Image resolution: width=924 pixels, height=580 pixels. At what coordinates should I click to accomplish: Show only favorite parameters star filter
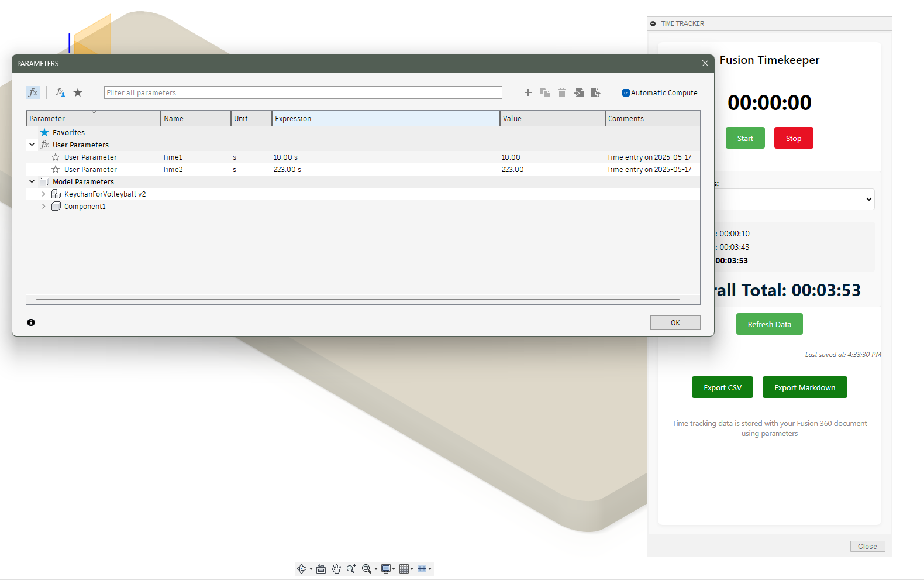point(78,92)
